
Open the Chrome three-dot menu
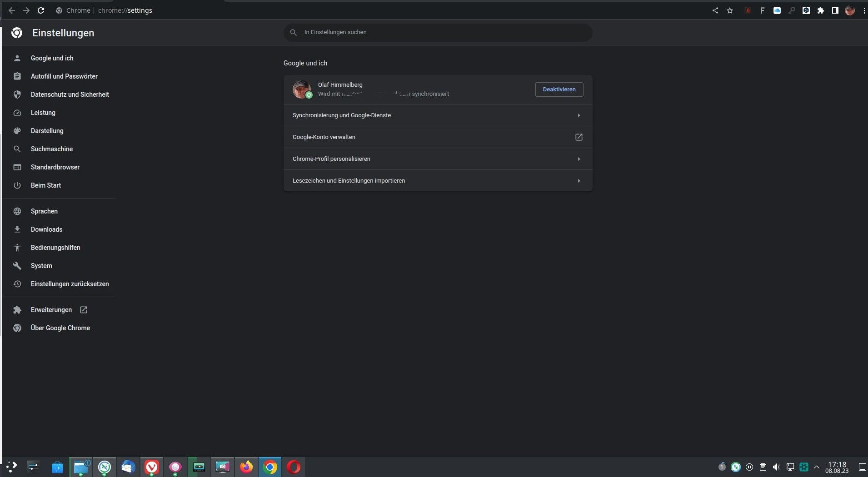point(864,10)
